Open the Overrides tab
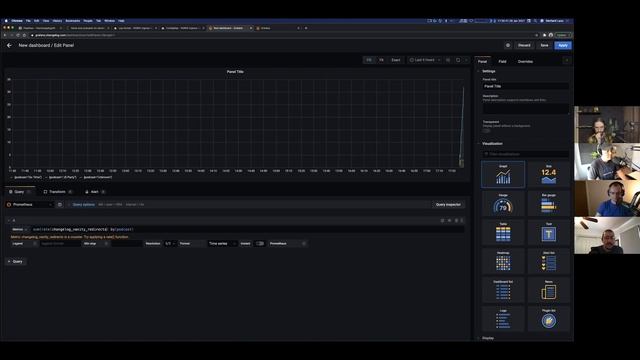This screenshot has height=360, width=640. pyautogui.click(x=525, y=62)
